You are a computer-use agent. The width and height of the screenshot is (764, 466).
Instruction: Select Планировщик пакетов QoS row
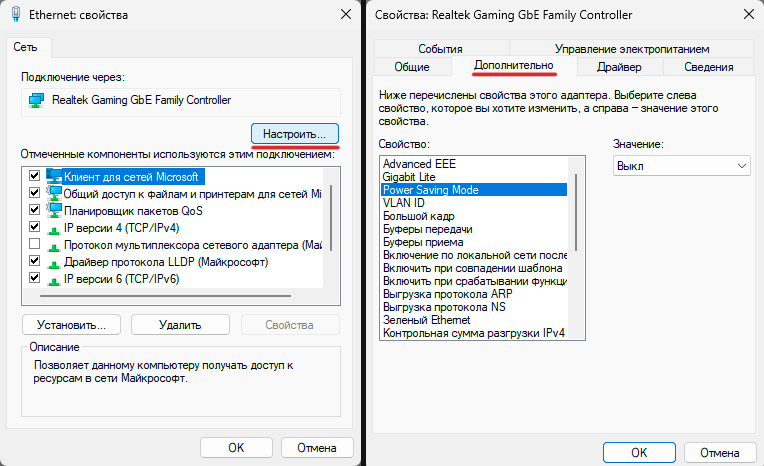coord(134,211)
